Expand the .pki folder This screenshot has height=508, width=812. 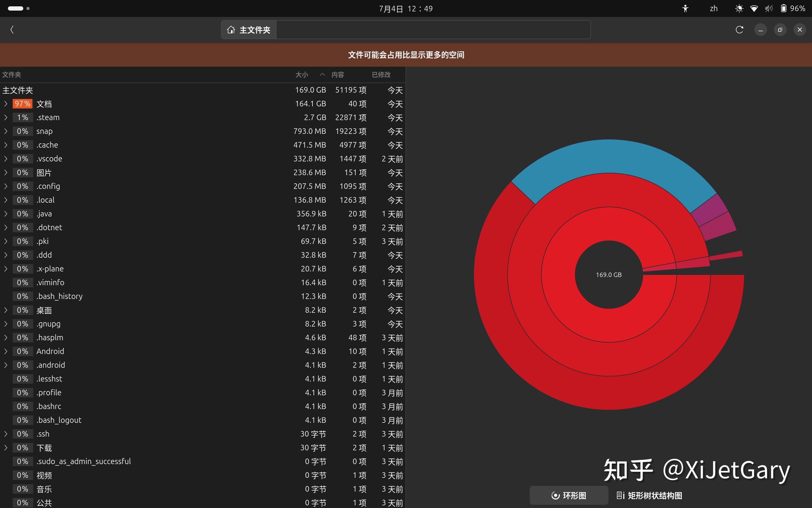point(6,241)
